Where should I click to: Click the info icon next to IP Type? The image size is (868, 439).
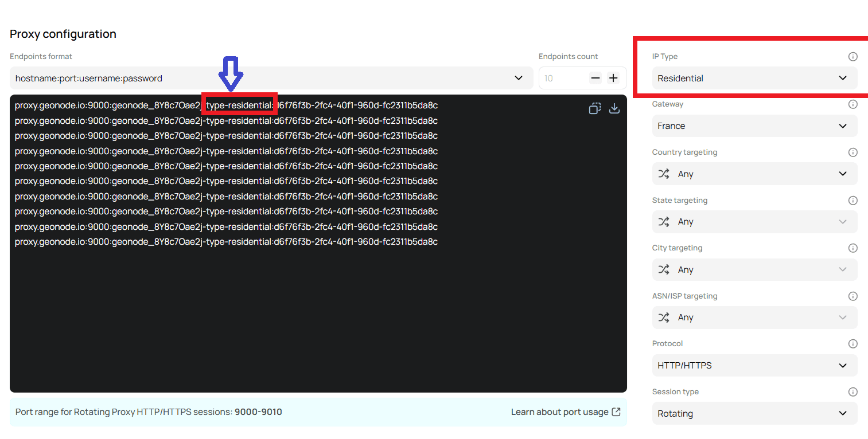[x=853, y=56]
